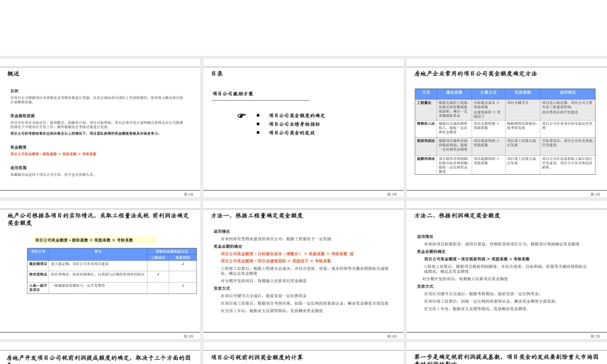Click the 项目公司激励方案 underlined heading
607x364 pixels.
click(232, 92)
